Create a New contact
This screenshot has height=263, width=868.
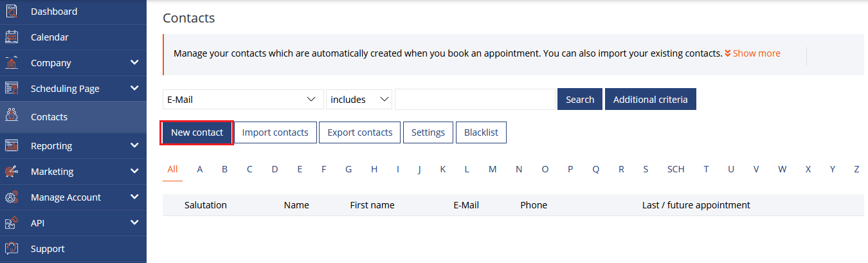pyautogui.click(x=197, y=132)
